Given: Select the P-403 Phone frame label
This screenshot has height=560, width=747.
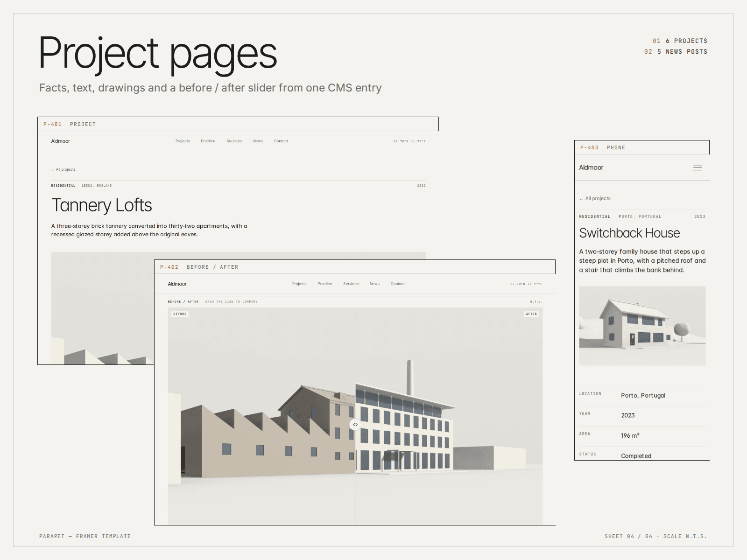Looking at the screenshot, I should (603, 147).
